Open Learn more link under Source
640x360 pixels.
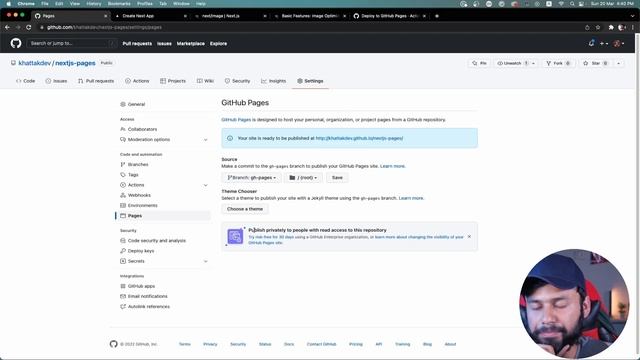(393, 166)
